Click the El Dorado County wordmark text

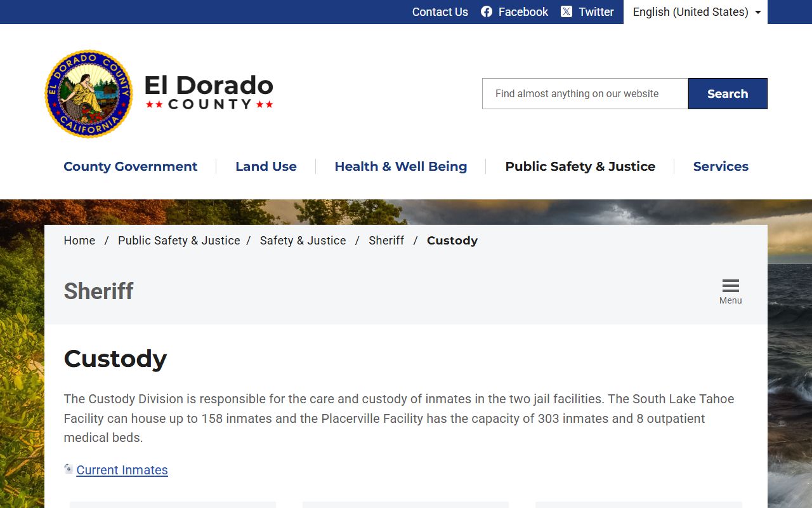209,92
